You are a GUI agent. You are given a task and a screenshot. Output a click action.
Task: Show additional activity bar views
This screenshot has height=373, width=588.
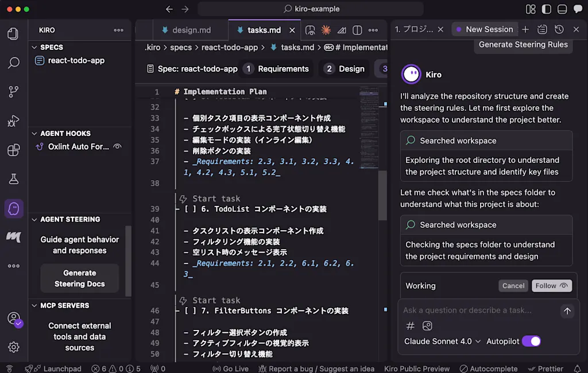point(14,266)
